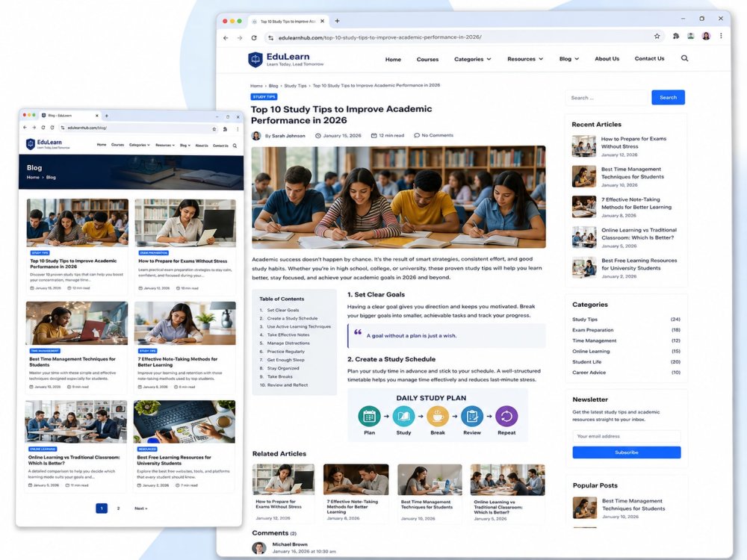The image size is (747, 560).
Task: Open the extensions puzzle icon in large browser
Action: (x=676, y=36)
